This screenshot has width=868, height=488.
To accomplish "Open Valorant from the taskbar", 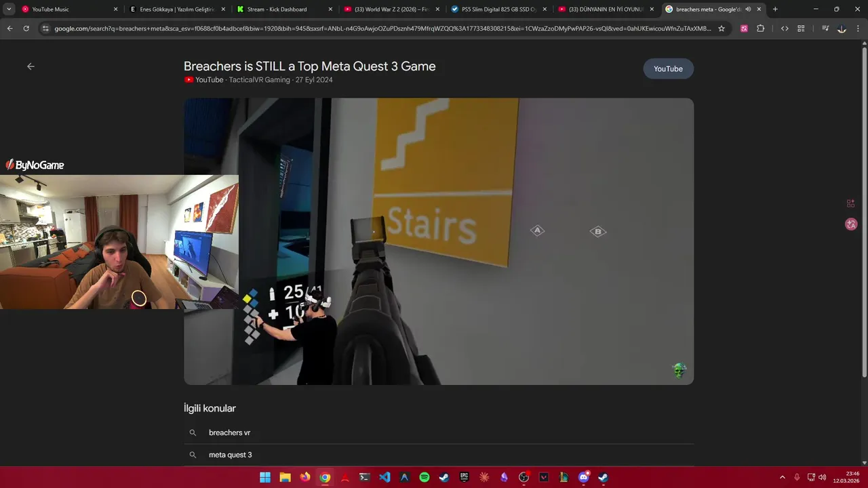I will point(544,477).
